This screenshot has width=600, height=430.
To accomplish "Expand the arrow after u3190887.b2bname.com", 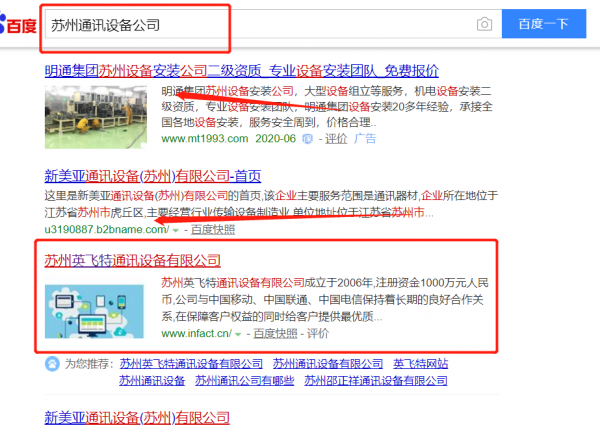I will pos(176,230).
